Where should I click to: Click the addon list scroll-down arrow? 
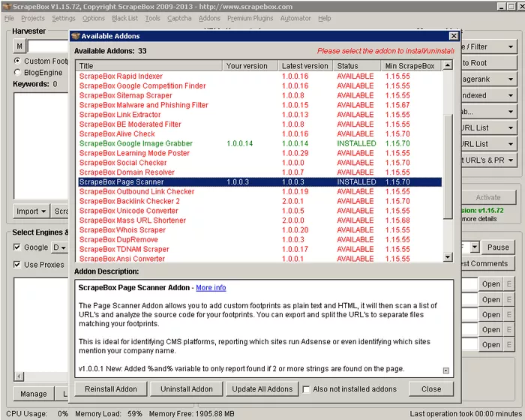448,257
